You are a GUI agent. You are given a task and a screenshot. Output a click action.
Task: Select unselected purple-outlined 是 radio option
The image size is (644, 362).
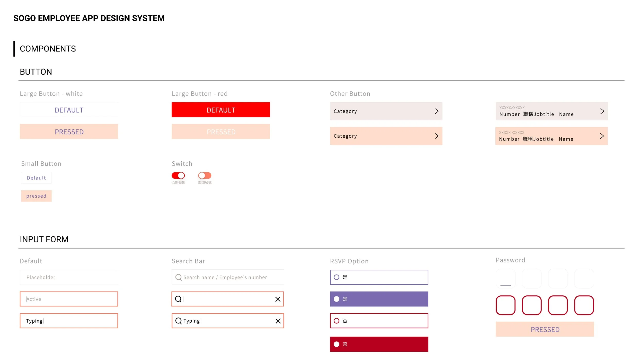(336, 277)
